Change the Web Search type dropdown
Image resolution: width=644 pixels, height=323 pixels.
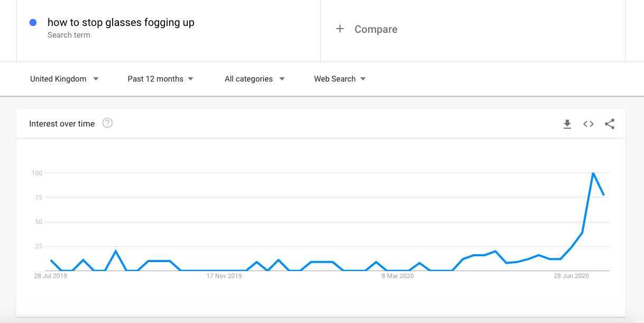(340, 79)
